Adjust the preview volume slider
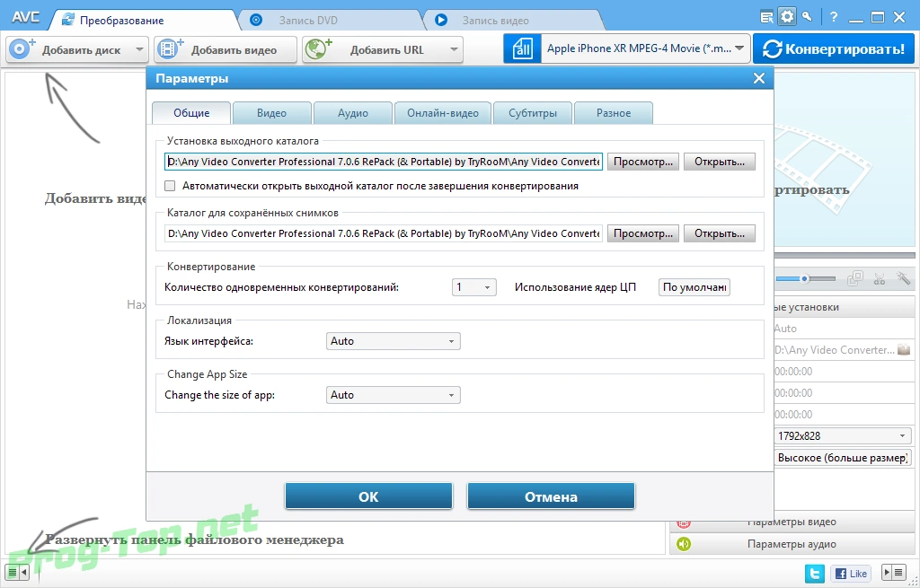Screen dimensions: 920x588 tap(806, 278)
